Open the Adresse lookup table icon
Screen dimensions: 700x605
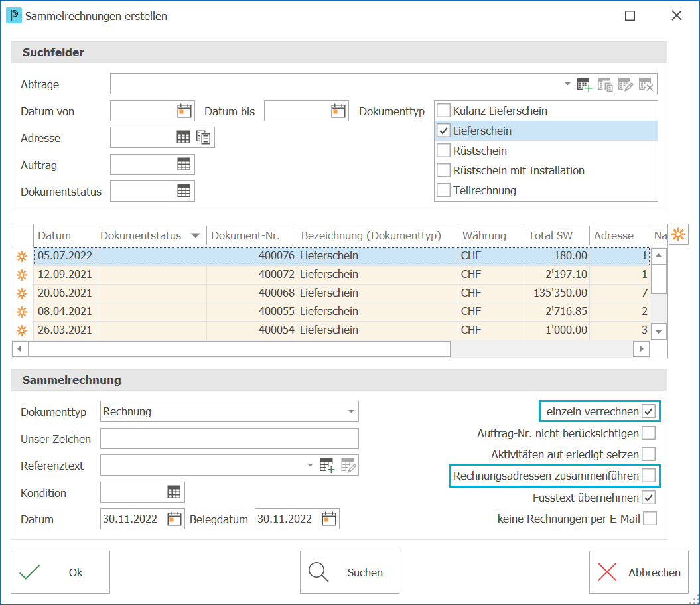pyautogui.click(x=183, y=137)
